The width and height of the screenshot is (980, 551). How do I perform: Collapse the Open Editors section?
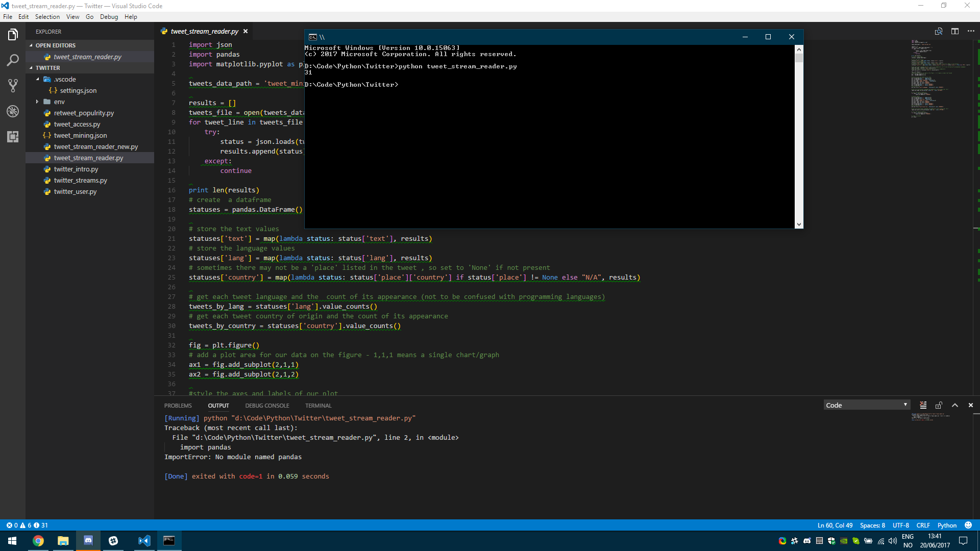90,45
